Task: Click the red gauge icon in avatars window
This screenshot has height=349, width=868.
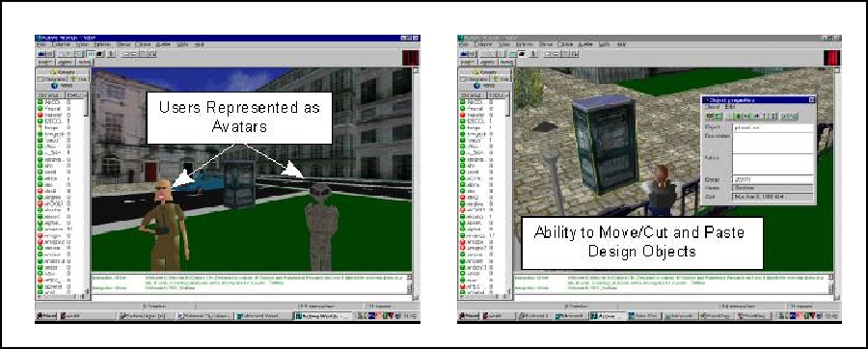Action: click(x=410, y=58)
